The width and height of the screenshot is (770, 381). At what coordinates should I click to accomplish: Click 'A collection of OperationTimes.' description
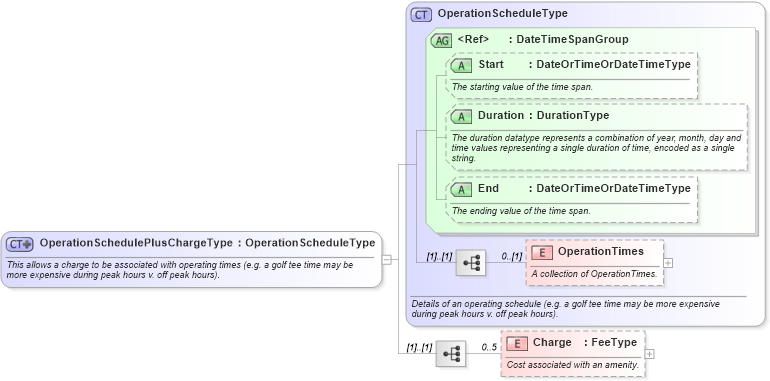(594, 274)
